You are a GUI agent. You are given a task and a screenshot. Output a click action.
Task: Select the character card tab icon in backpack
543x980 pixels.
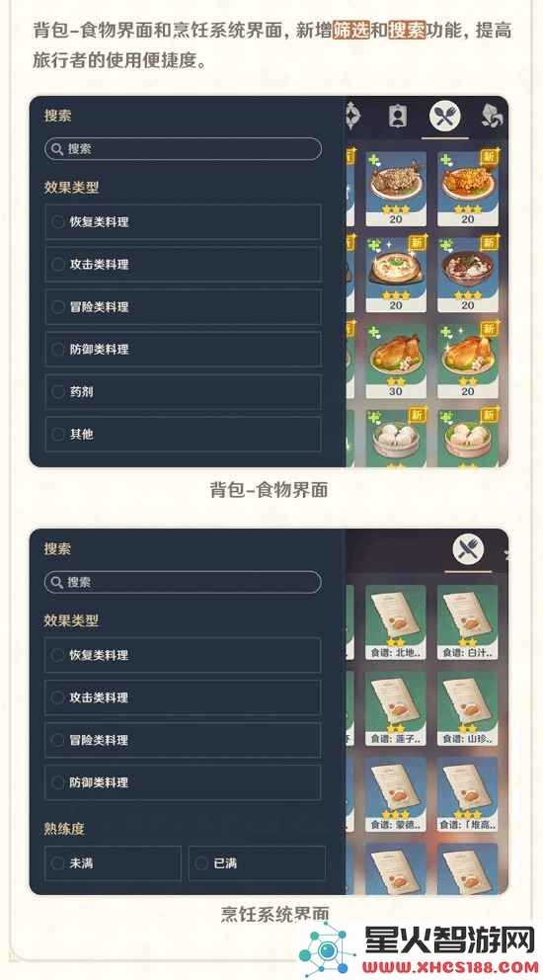(398, 117)
